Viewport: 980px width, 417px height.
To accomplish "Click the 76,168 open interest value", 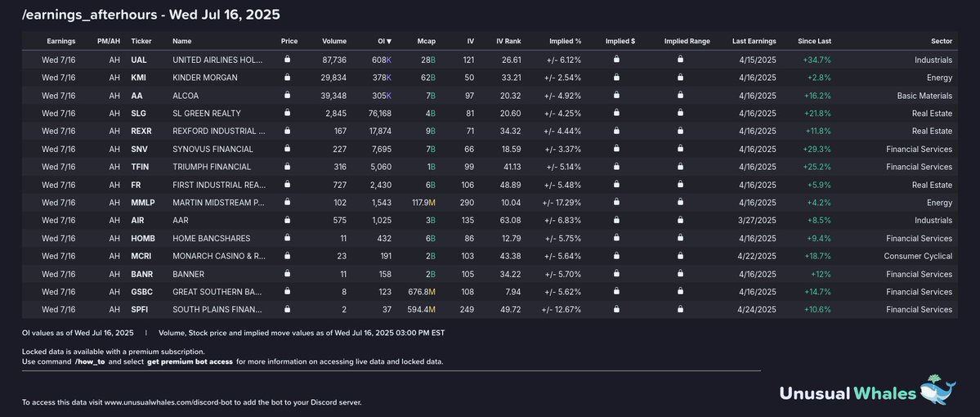I will click(x=381, y=114).
